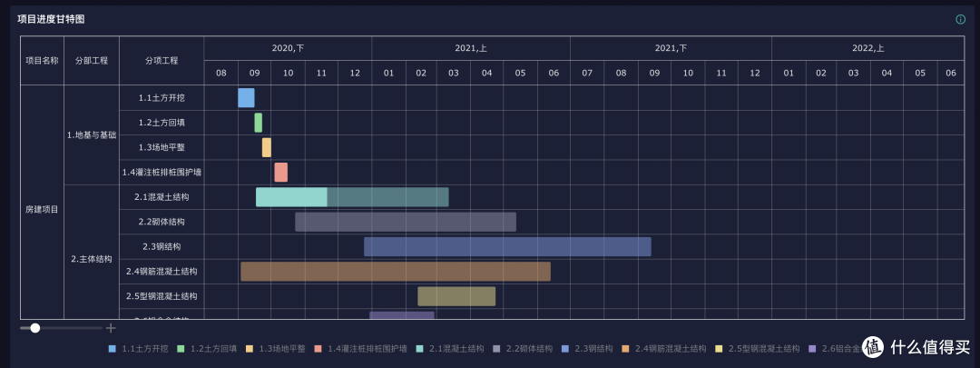Toggle legend item 2.3钢结构
Viewport: 980px width, 368px height.
click(x=587, y=349)
